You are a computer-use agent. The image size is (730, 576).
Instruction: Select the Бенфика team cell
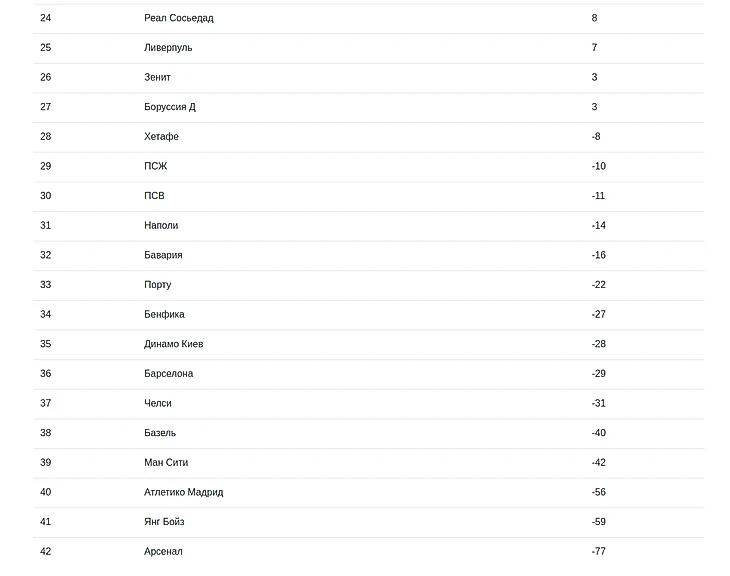point(164,314)
